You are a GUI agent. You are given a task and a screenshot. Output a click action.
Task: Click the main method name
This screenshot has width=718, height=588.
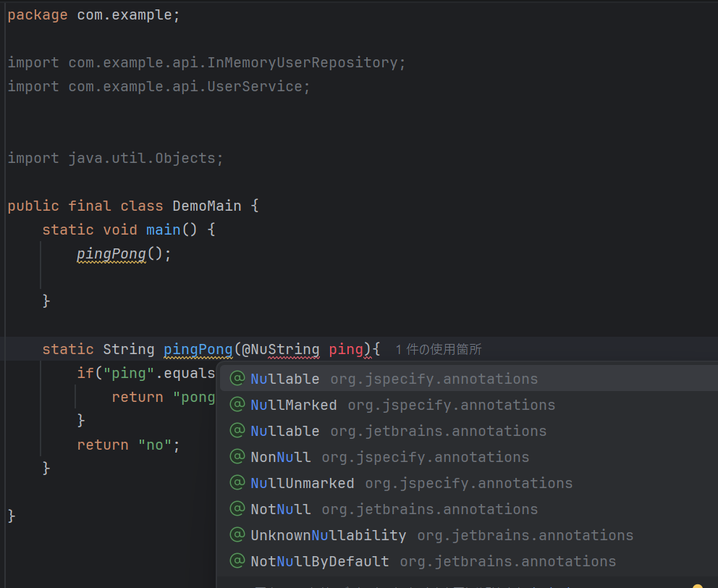[163, 230]
